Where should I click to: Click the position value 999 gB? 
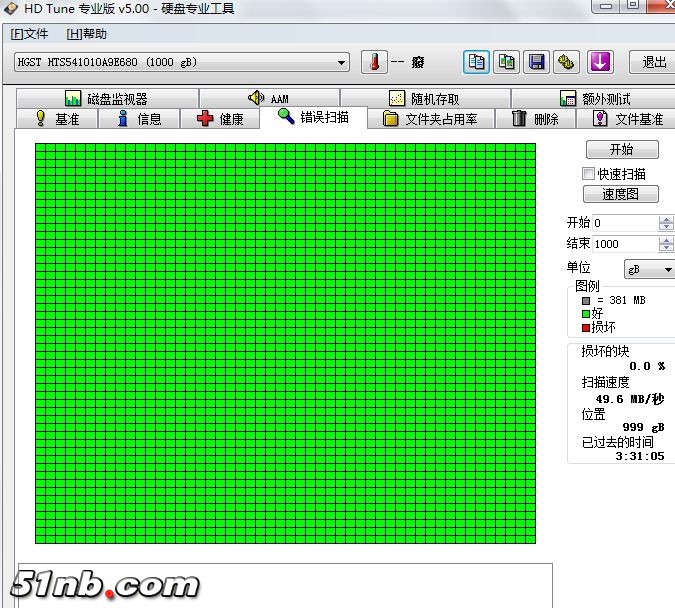click(x=644, y=428)
